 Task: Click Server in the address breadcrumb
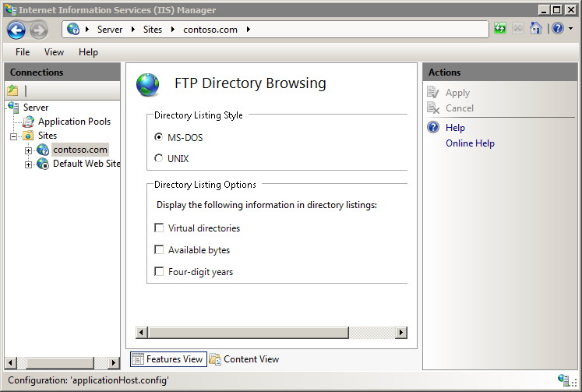coord(110,30)
